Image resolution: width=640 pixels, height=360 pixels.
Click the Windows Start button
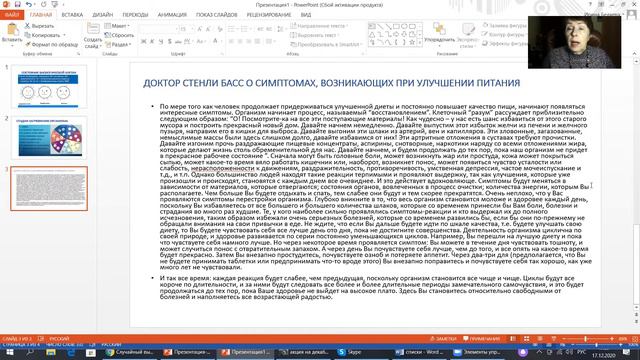point(9,352)
